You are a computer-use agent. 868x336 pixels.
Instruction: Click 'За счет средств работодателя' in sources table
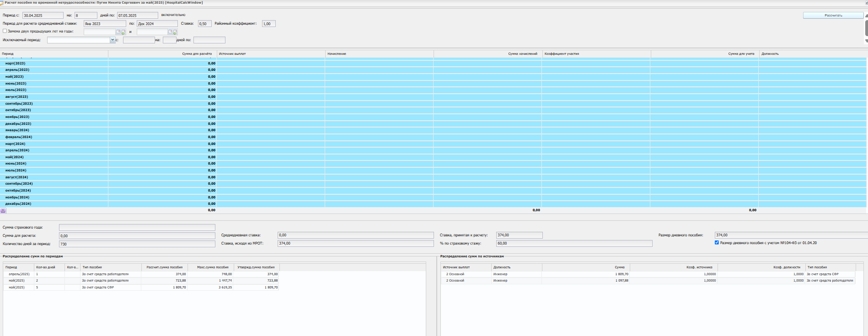[830, 281]
